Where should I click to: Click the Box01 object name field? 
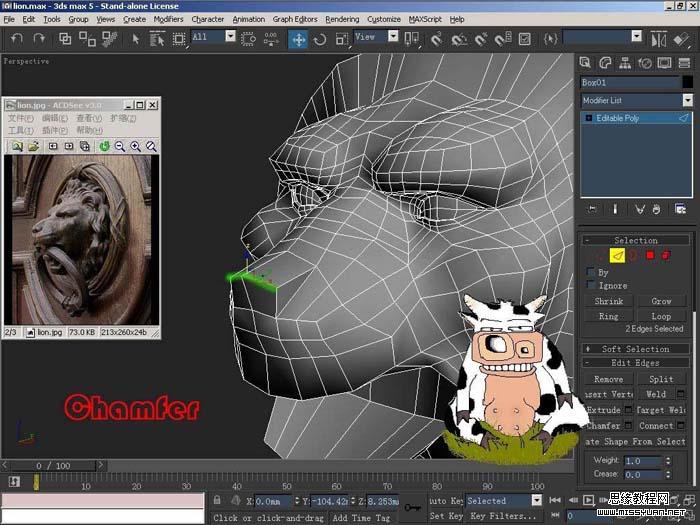pyautogui.click(x=630, y=82)
